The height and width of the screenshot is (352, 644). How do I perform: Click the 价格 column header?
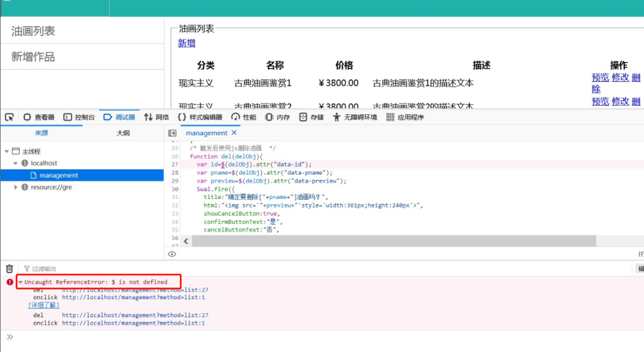[x=344, y=66]
